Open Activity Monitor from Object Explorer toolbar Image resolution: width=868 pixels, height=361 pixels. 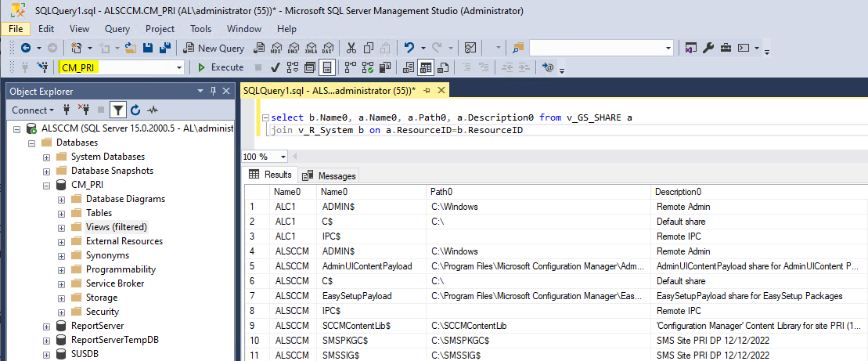(x=153, y=110)
